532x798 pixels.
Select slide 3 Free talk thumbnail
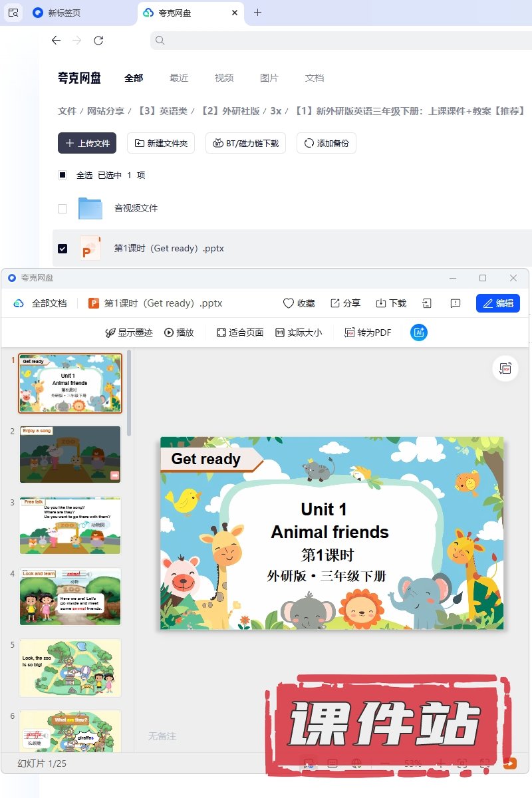tap(70, 525)
